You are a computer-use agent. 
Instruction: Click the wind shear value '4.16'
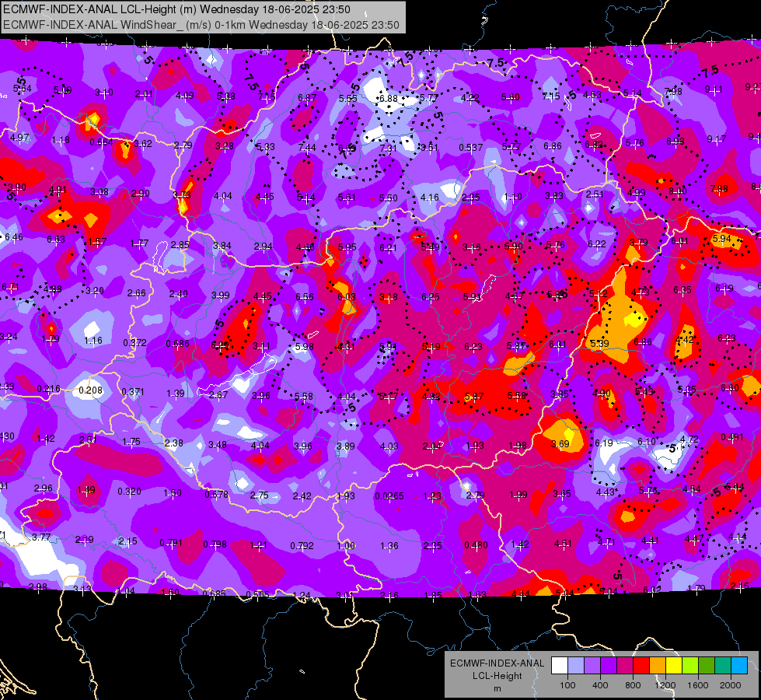pyautogui.click(x=430, y=198)
